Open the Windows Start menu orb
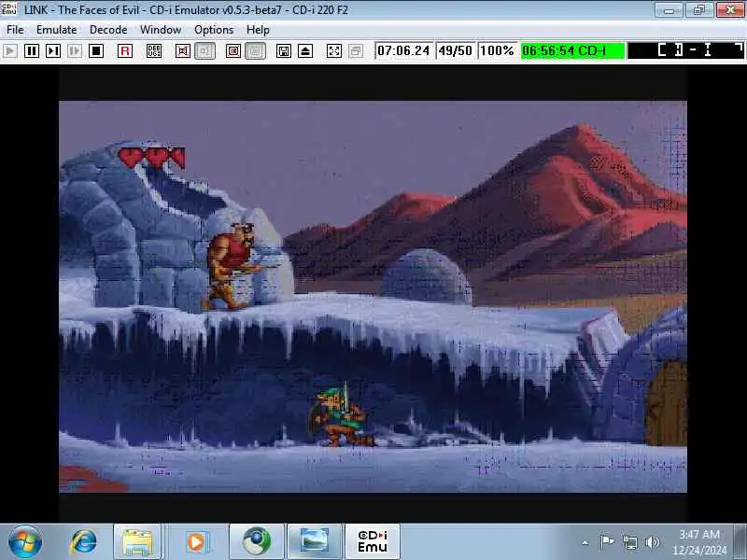 (25, 542)
